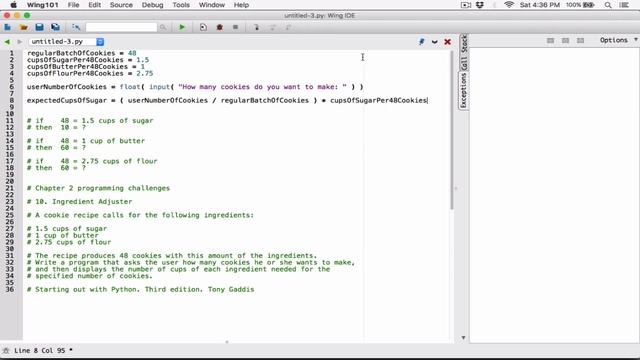Click the magnifier icon next to the toolbar search
Viewport: 640px width, 360px height.
pyautogui.click(x=163, y=27)
